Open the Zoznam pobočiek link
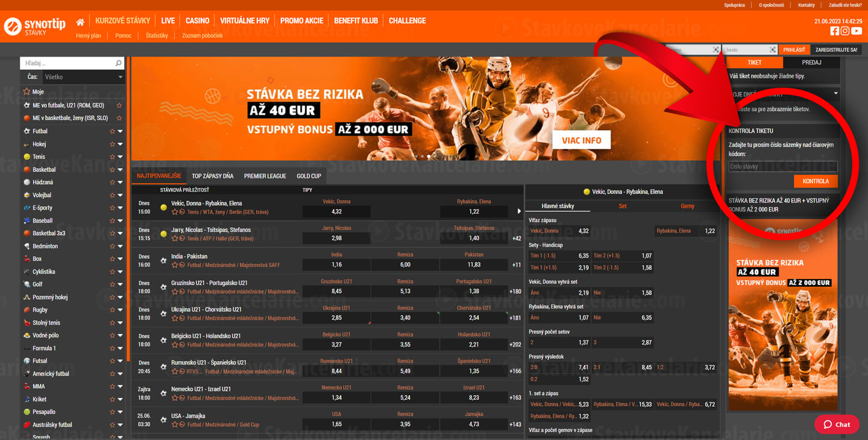The height and width of the screenshot is (440, 868). tap(203, 36)
